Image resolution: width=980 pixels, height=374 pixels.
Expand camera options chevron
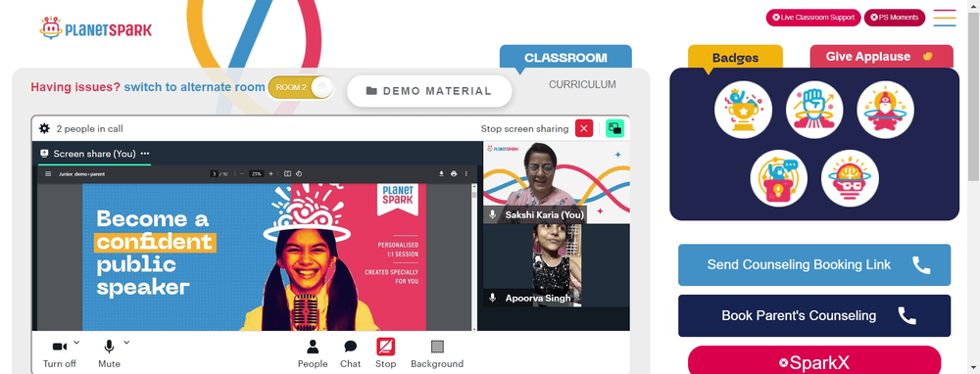click(x=76, y=342)
